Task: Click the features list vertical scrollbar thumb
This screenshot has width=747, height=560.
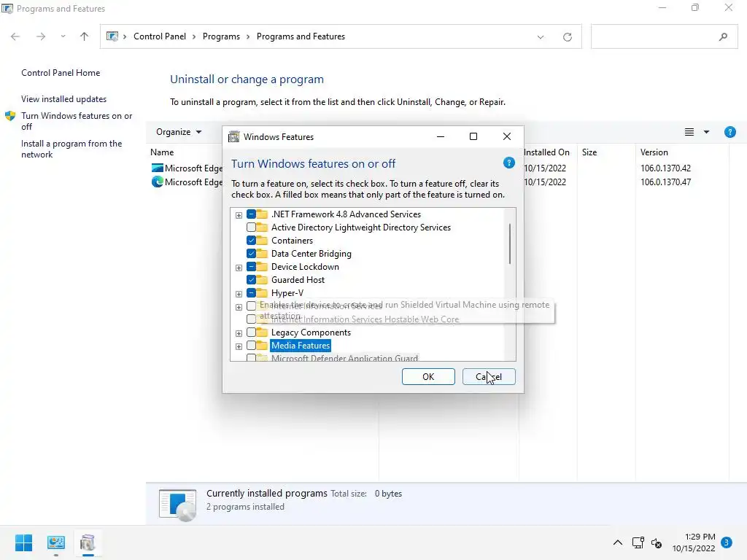Action: pyautogui.click(x=510, y=244)
